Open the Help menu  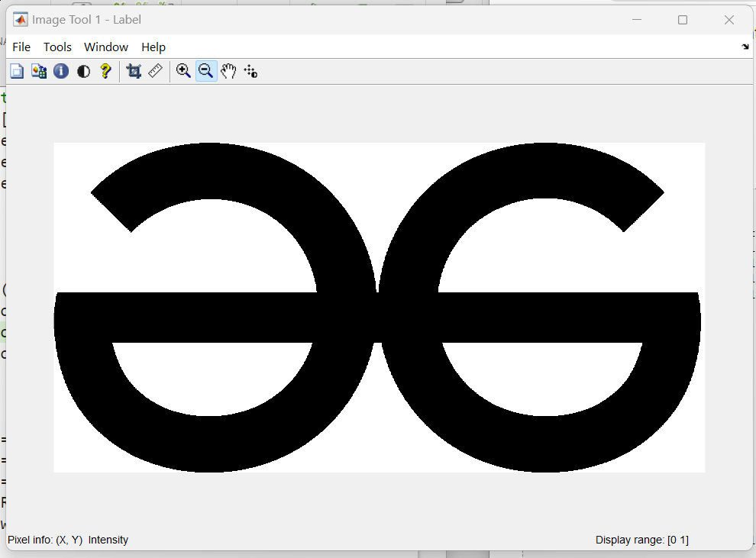coord(153,47)
